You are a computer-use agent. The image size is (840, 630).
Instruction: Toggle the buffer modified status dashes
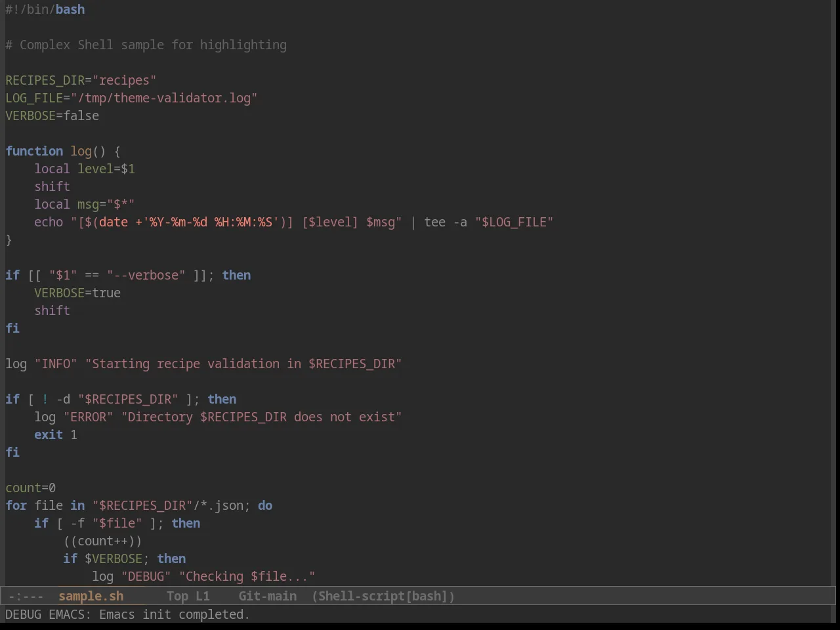[x=26, y=596]
